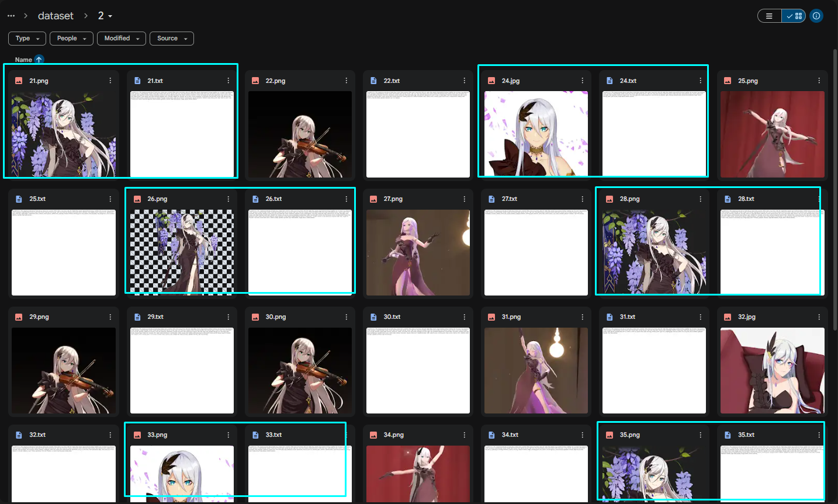The height and width of the screenshot is (504, 838).
Task: Open more actions menu for 27.txt
Action: (582, 199)
